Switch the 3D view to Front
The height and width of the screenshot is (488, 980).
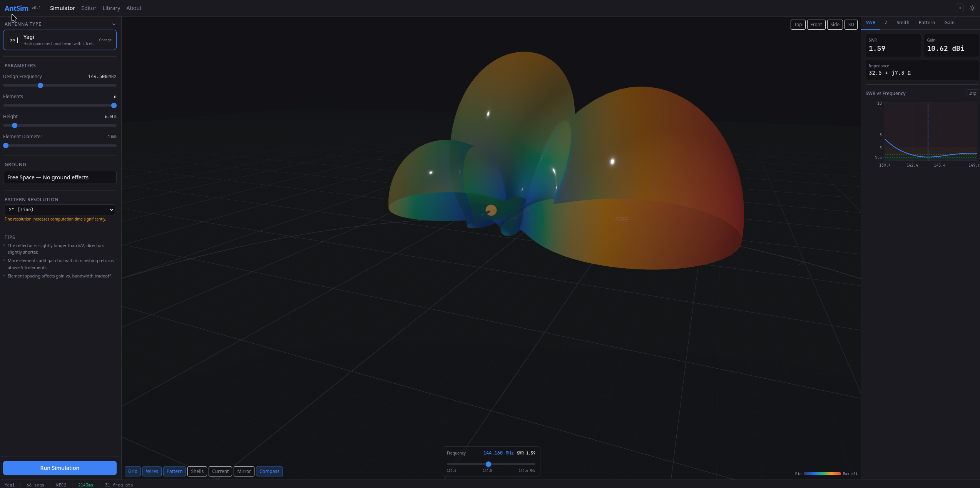[816, 24]
